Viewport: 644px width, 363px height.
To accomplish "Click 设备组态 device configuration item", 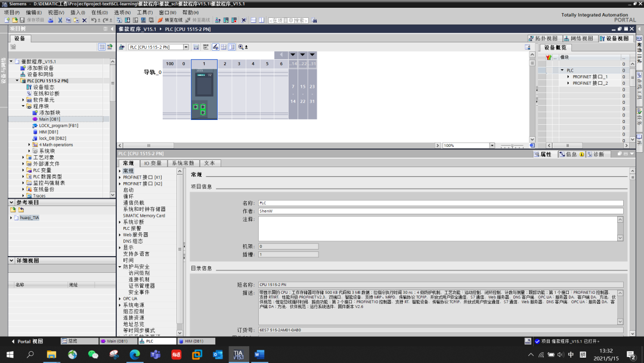I will 44,87.
